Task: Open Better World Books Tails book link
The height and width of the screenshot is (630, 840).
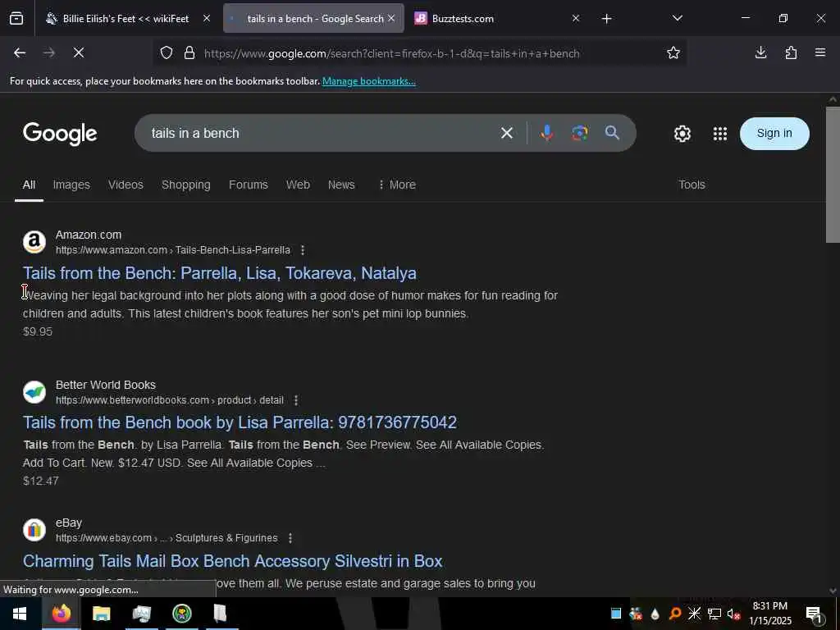Action: (x=240, y=422)
